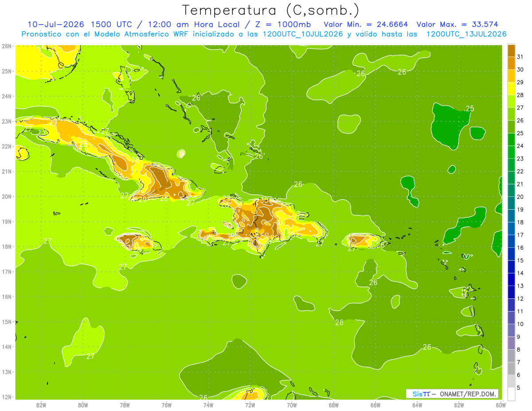Click the yellow legend swatch between 28 and 29
This screenshot has width=532, height=411.
click(x=511, y=89)
